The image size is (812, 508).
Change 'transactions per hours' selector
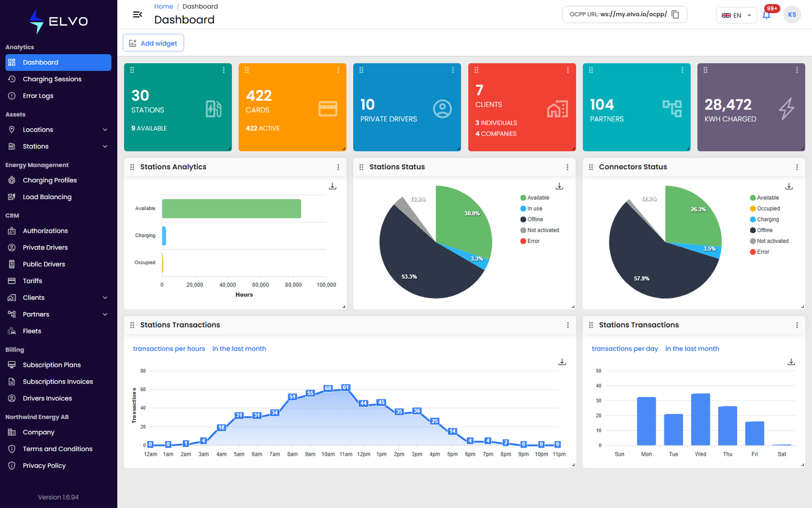point(169,348)
